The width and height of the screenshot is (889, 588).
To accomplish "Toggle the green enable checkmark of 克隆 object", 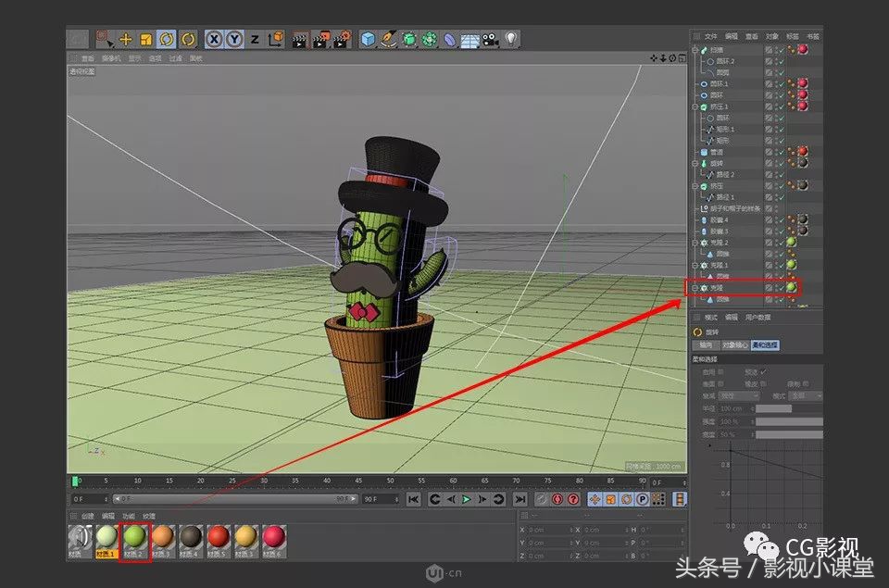I will coord(781,288).
